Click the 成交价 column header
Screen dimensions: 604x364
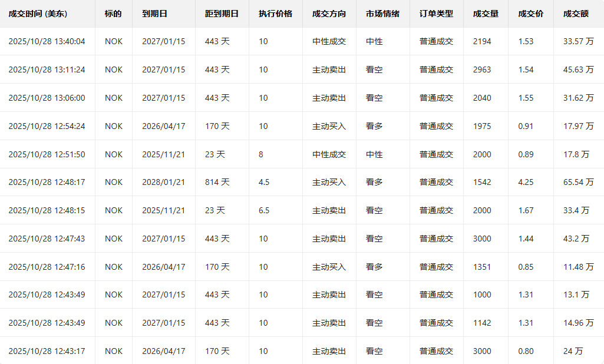click(x=531, y=14)
